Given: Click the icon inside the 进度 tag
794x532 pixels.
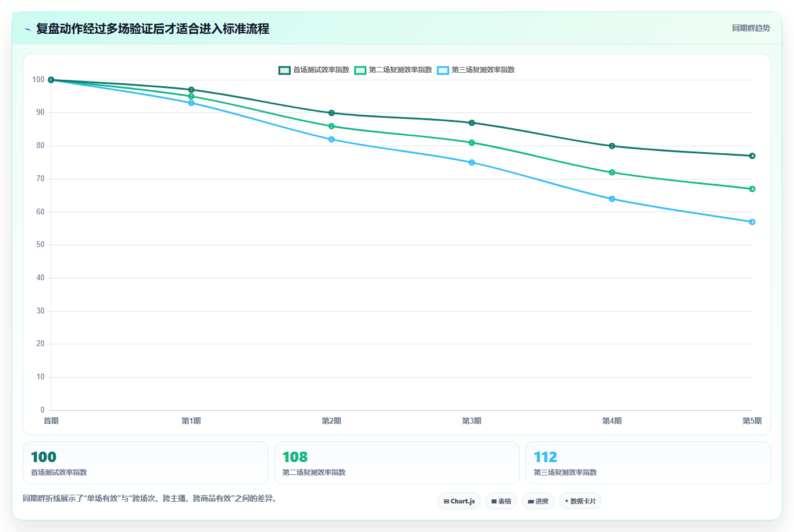Looking at the screenshot, I should (x=531, y=501).
